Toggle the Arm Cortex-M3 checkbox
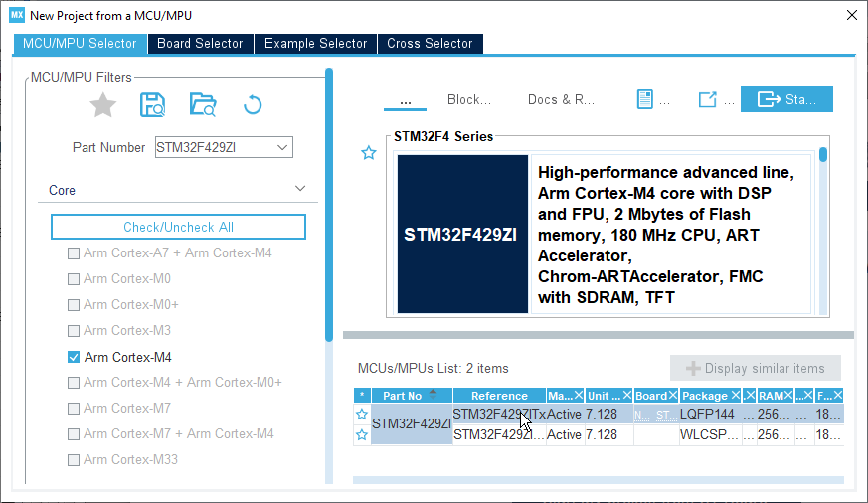Image resolution: width=868 pixels, height=503 pixels. click(x=73, y=331)
